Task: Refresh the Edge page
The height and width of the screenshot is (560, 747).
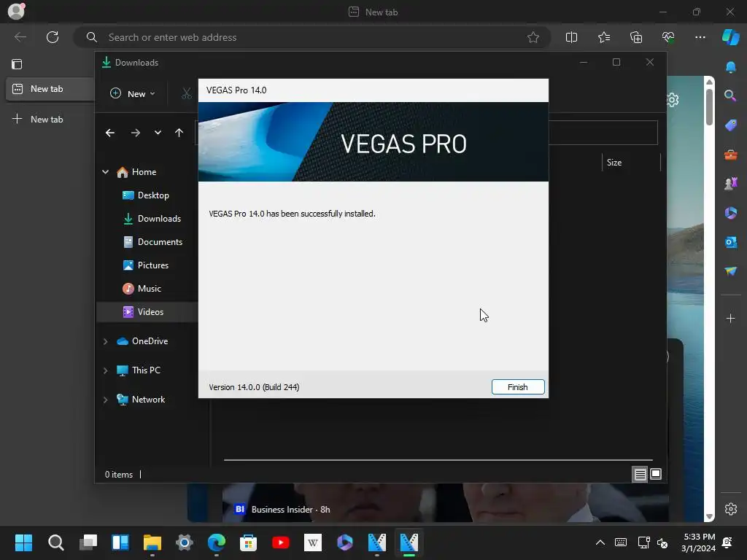Action: (53, 37)
